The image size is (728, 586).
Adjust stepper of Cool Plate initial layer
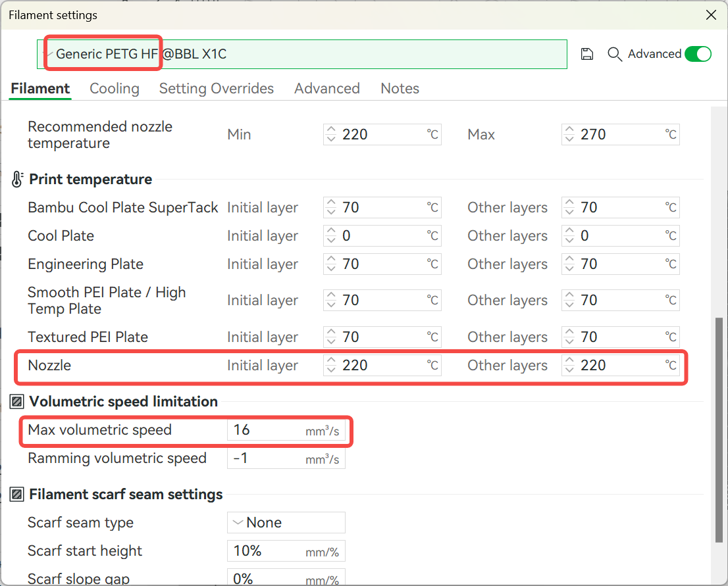[x=331, y=235]
